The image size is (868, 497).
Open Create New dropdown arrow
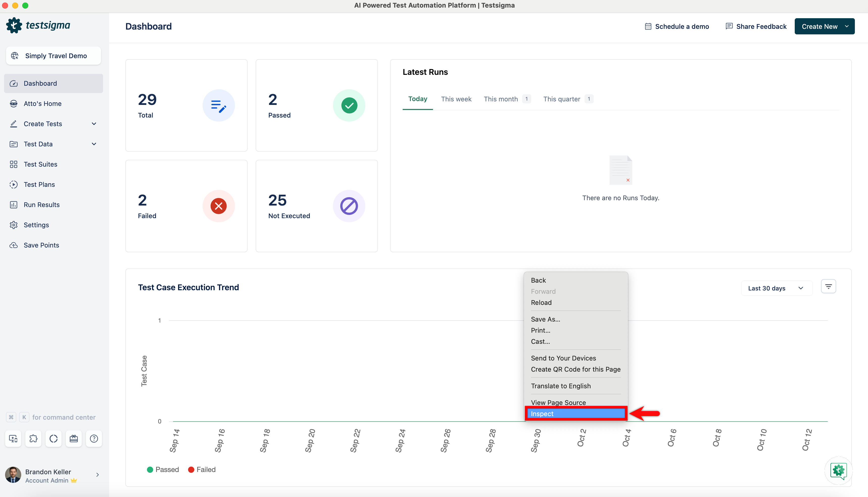tap(847, 26)
